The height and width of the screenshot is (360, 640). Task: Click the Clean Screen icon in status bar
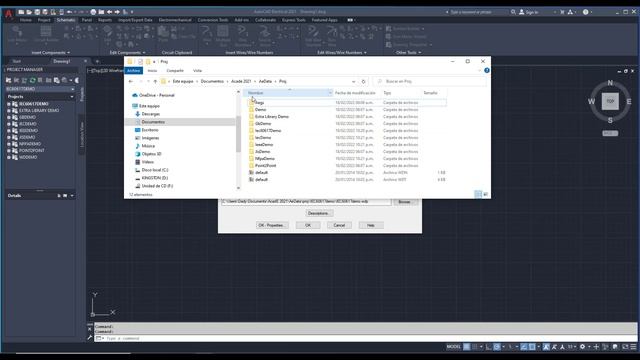pos(625,347)
